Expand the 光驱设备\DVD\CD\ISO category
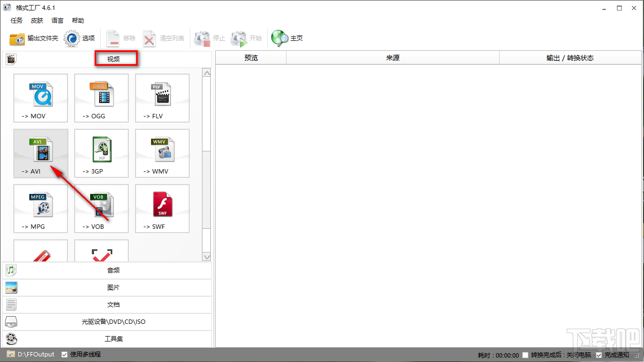The image size is (644, 362). 107,322
